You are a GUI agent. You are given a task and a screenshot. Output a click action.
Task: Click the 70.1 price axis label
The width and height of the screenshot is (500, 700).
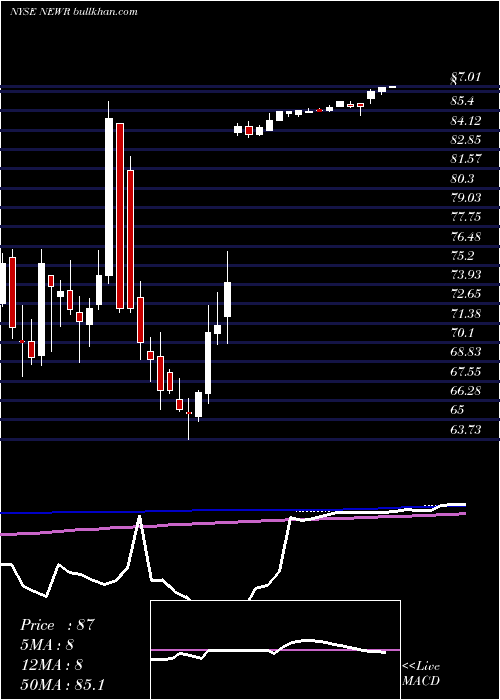click(462, 333)
